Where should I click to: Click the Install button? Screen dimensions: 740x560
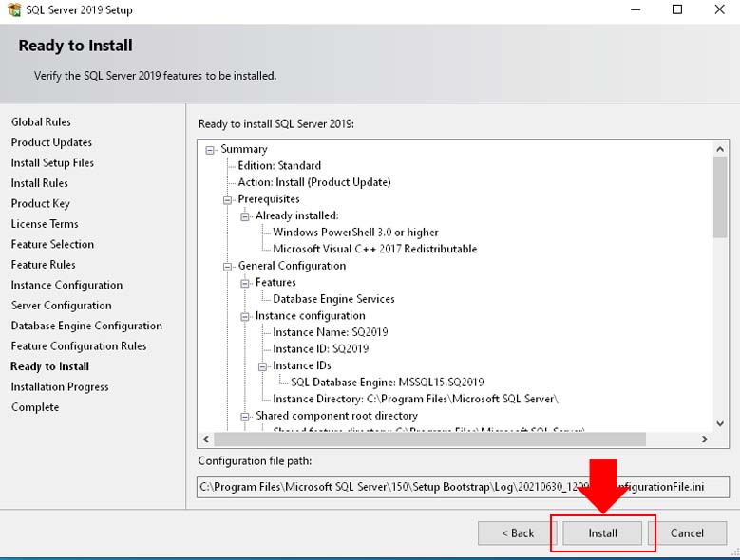pyautogui.click(x=602, y=533)
